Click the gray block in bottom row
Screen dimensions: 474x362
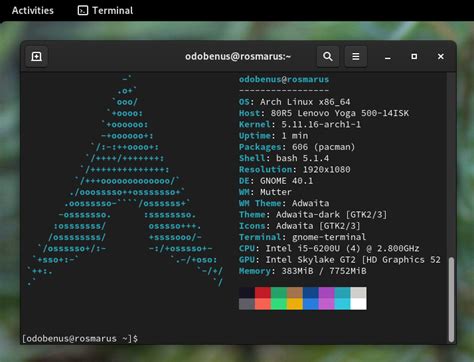[247, 304]
